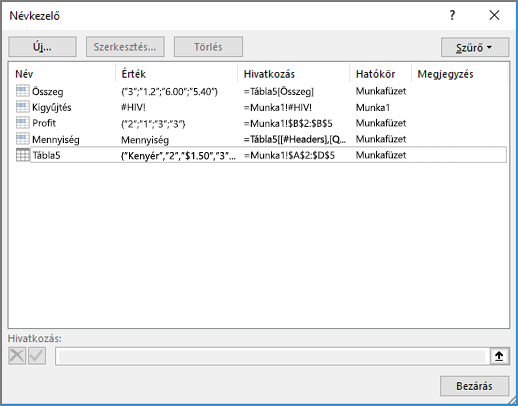Click the =Munka1!$A$2:$D$5 reference text
The image size is (518, 406).
pyautogui.click(x=289, y=155)
